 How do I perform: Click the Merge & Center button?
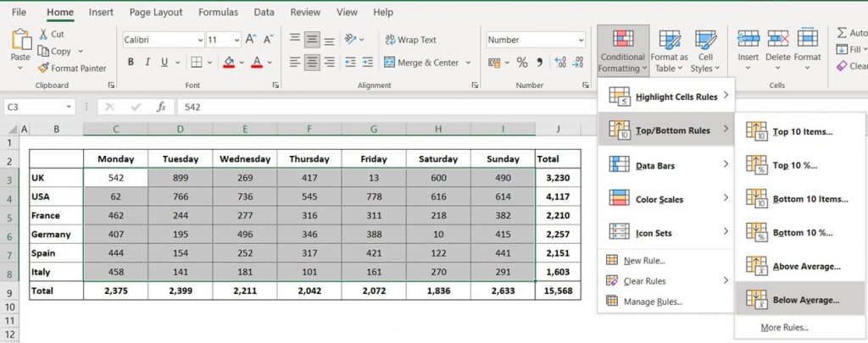pyautogui.click(x=420, y=63)
